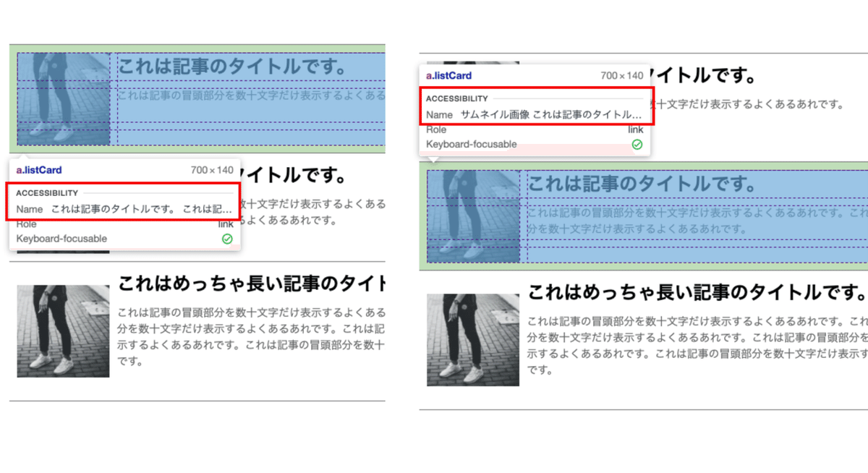Viewport: 868px width, 473px height.
Task: Click partially hidden 'イトルです。' title beside left tooltip
Action: 294,175
